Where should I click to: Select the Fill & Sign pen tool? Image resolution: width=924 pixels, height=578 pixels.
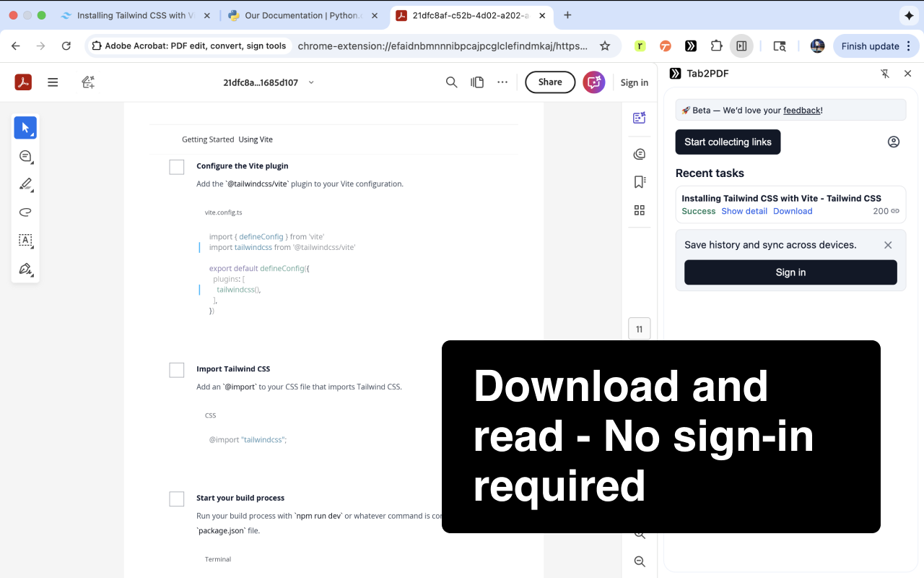coord(25,269)
